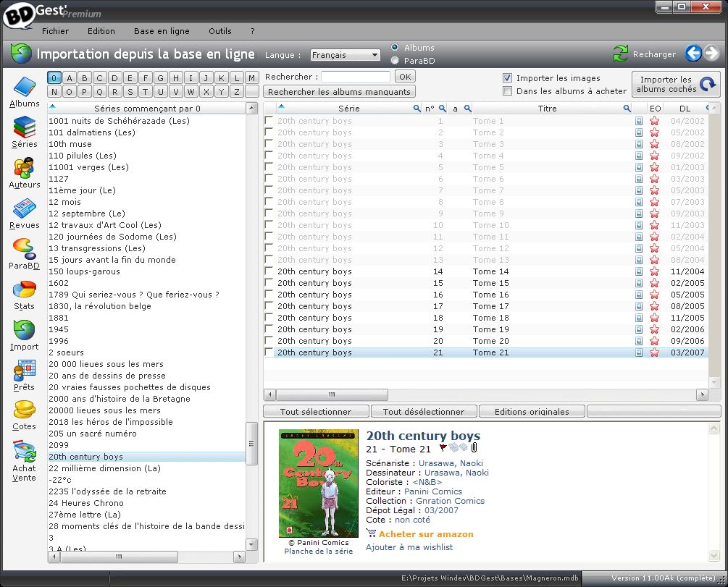Click 'Rechercher les albums manquants' button
Image resolution: width=728 pixels, height=587 pixels.
point(339,91)
